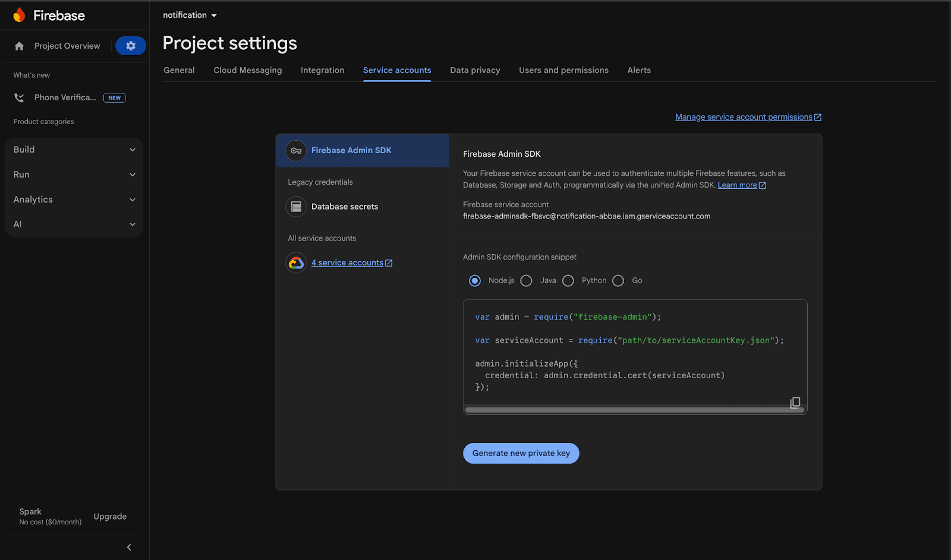Click the Product categories label

[x=44, y=122]
